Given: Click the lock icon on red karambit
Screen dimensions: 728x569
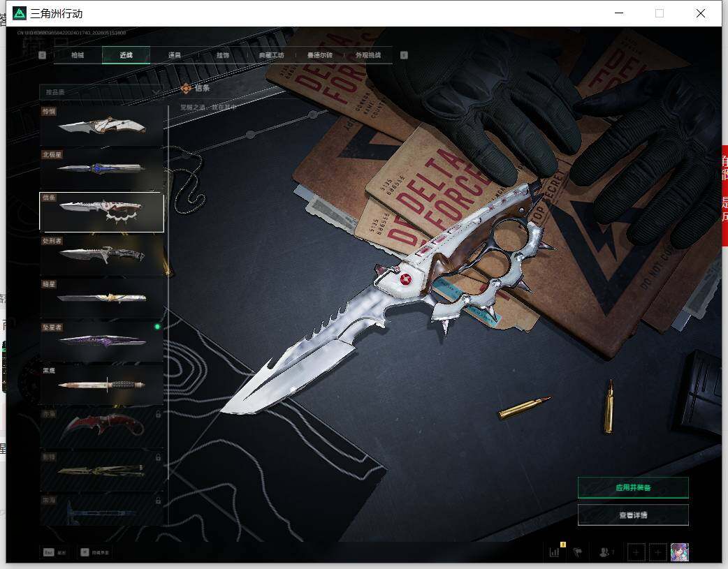Looking at the screenshot, I should [159, 414].
